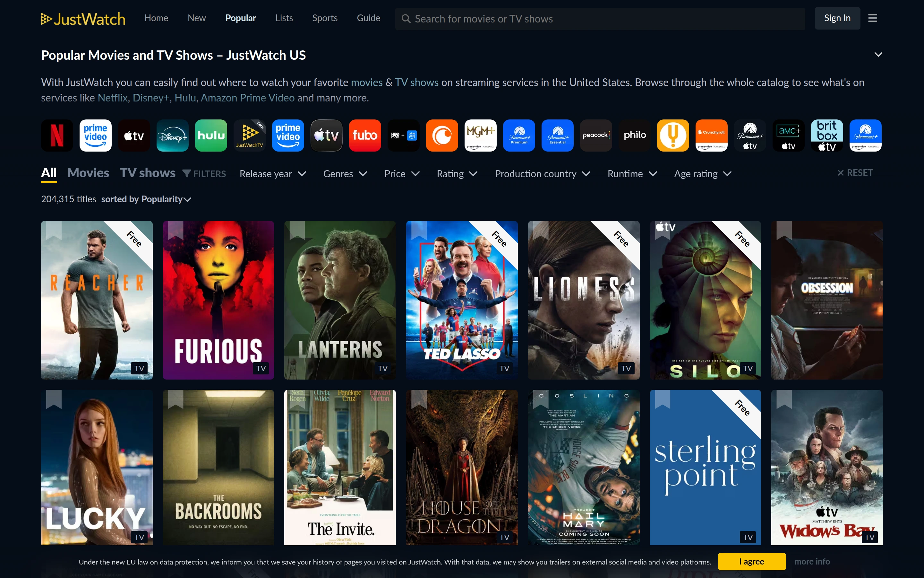
Task: Select the Peacock provider icon
Action: pyautogui.click(x=596, y=135)
